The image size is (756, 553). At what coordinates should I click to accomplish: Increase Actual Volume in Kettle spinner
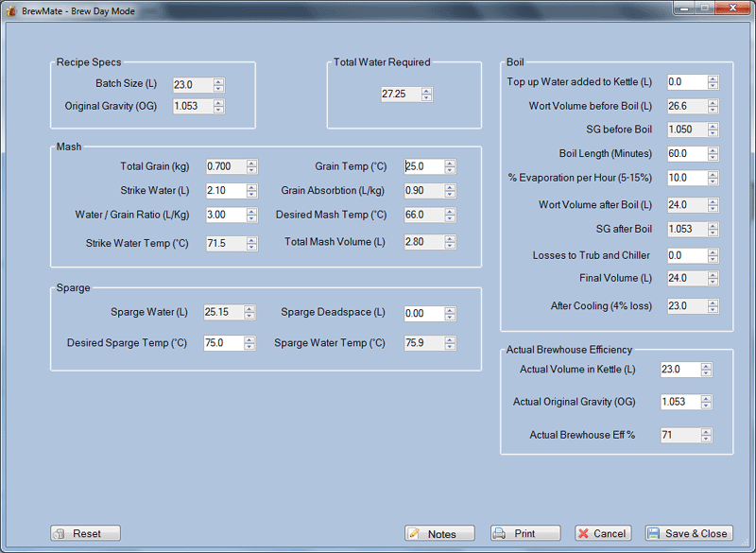click(x=706, y=366)
